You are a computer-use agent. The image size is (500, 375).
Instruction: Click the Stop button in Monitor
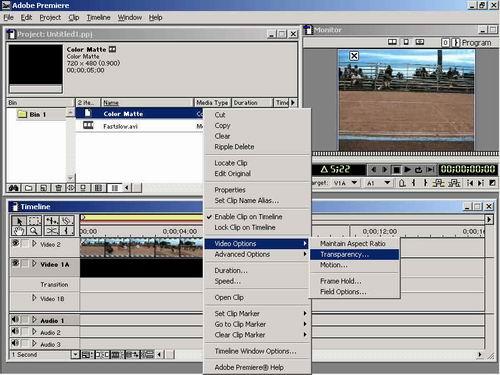tap(396, 170)
